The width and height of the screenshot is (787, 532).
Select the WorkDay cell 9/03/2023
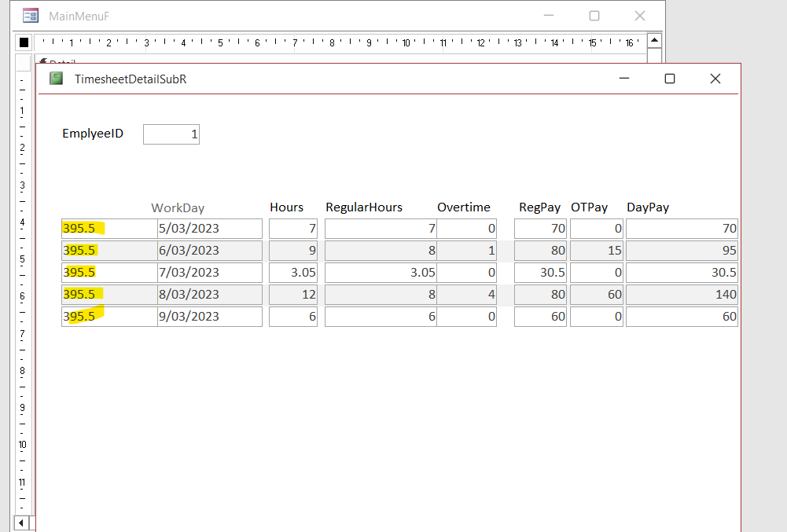[x=209, y=317]
